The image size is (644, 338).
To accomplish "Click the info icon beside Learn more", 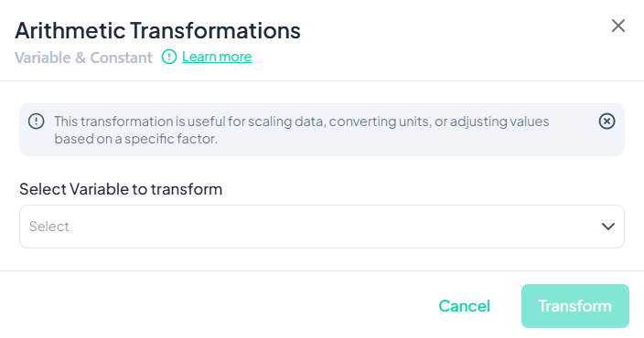I will coord(169,57).
